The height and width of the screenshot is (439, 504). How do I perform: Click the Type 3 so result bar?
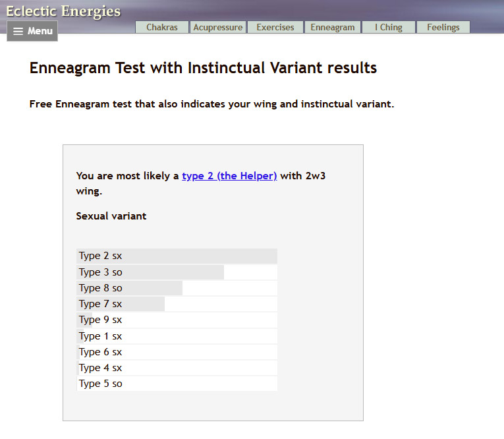click(177, 272)
